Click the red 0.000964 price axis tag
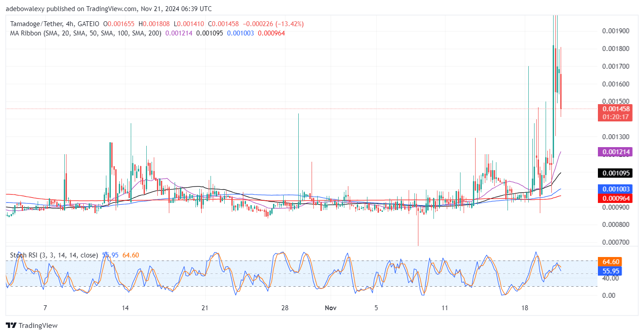The height and width of the screenshot is (335, 644). 616,198
